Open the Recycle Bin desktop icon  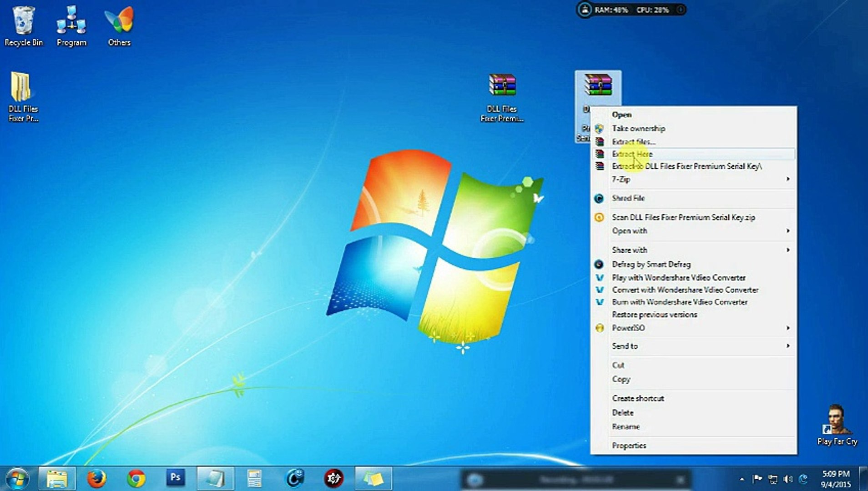tap(23, 26)
